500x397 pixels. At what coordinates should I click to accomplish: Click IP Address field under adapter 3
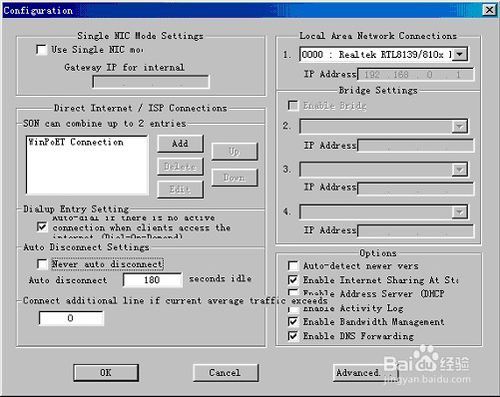pyautogui.click(x=415, y=188)
